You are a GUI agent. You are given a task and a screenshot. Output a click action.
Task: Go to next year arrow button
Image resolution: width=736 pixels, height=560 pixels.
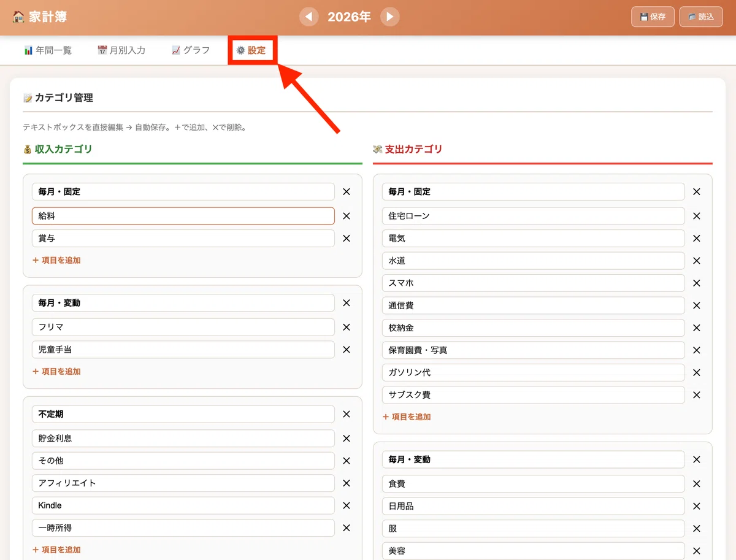pos(390,17)
